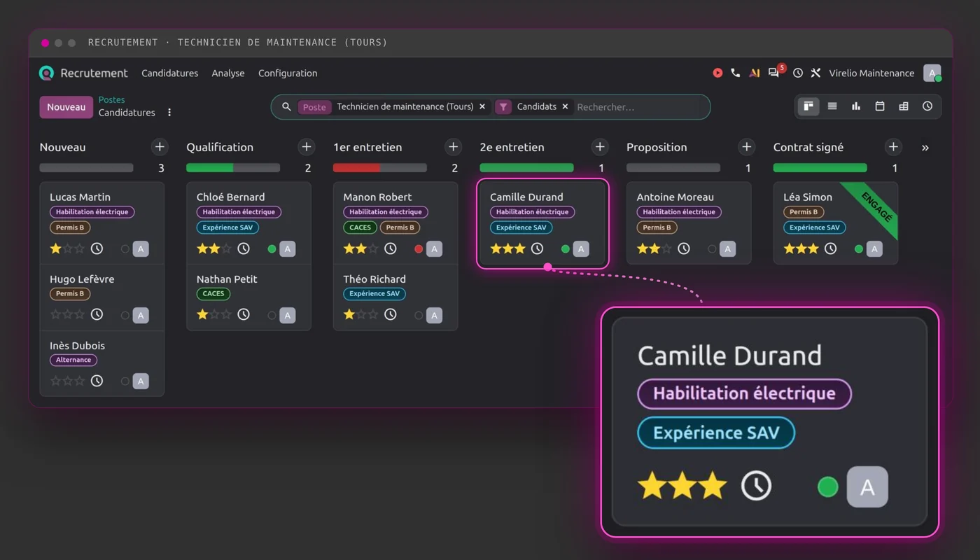Expand folded columns with double chevron
Image resolution: width=980 pixels, height=560 pixels.
point(925,148)
